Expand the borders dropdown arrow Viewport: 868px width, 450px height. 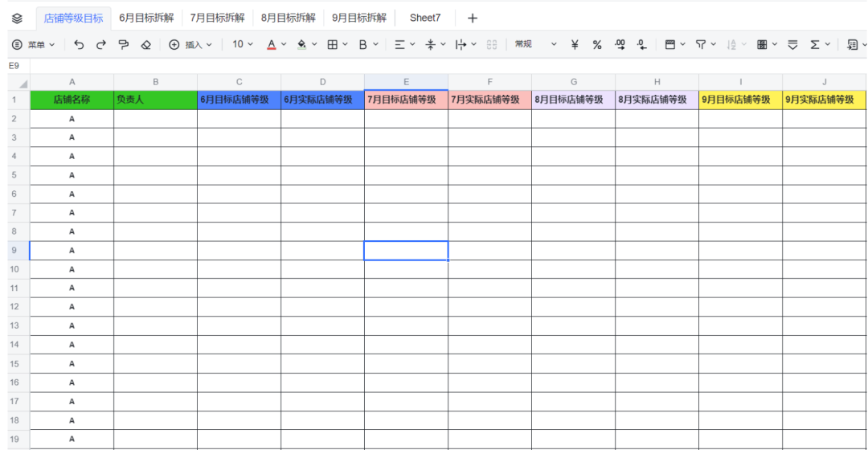tap(345, 44)
